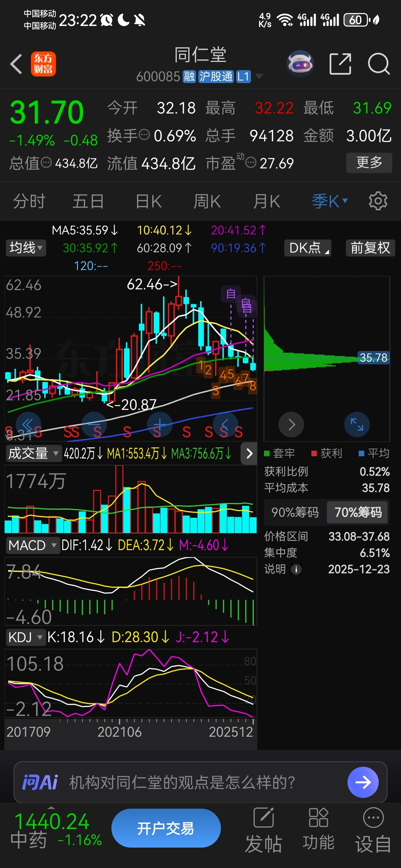Tap the 问AI label
The width and height of the screenshot is (401, 868).
40,782
